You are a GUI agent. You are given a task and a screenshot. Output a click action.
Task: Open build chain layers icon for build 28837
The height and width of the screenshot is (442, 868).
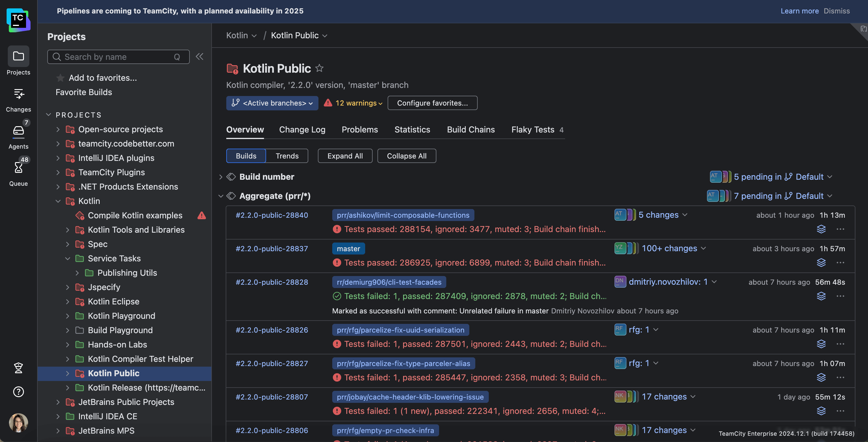821,263
